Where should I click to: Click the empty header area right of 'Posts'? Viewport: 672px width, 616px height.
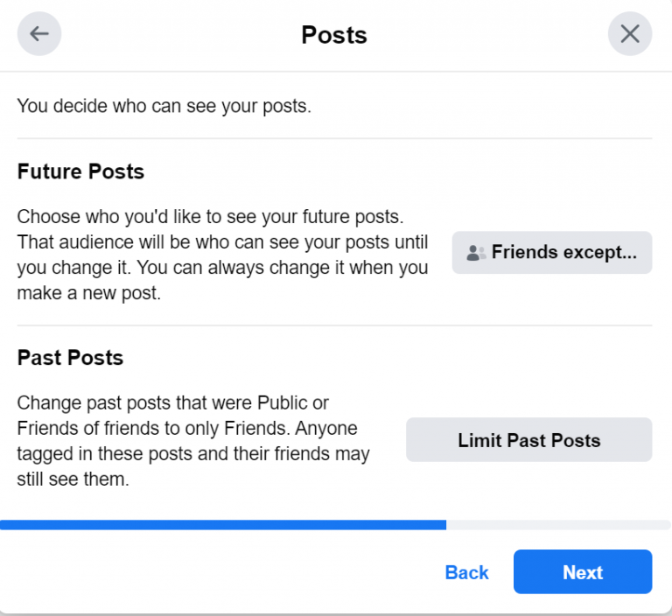[x=490, y=35]
